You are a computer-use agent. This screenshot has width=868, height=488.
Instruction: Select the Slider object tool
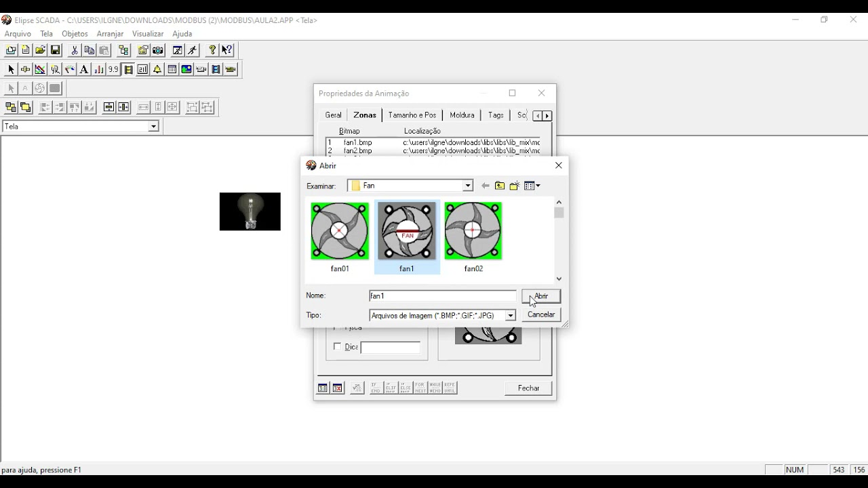tap(26, 69)
